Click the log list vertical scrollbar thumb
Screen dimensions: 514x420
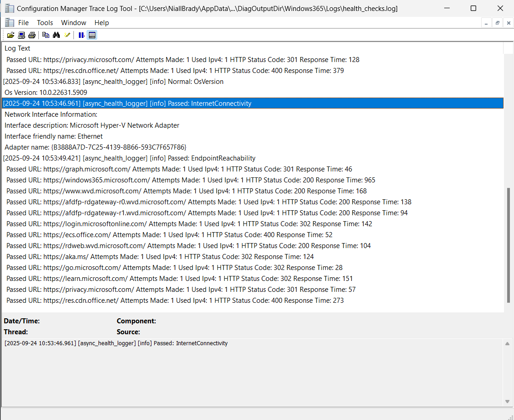pyautogui.click(x=509, y=245)
